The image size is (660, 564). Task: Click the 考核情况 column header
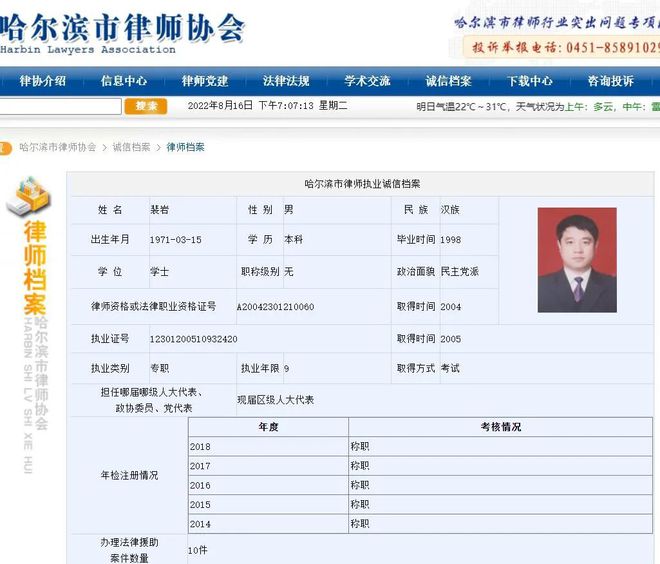[x=500, y=427]
